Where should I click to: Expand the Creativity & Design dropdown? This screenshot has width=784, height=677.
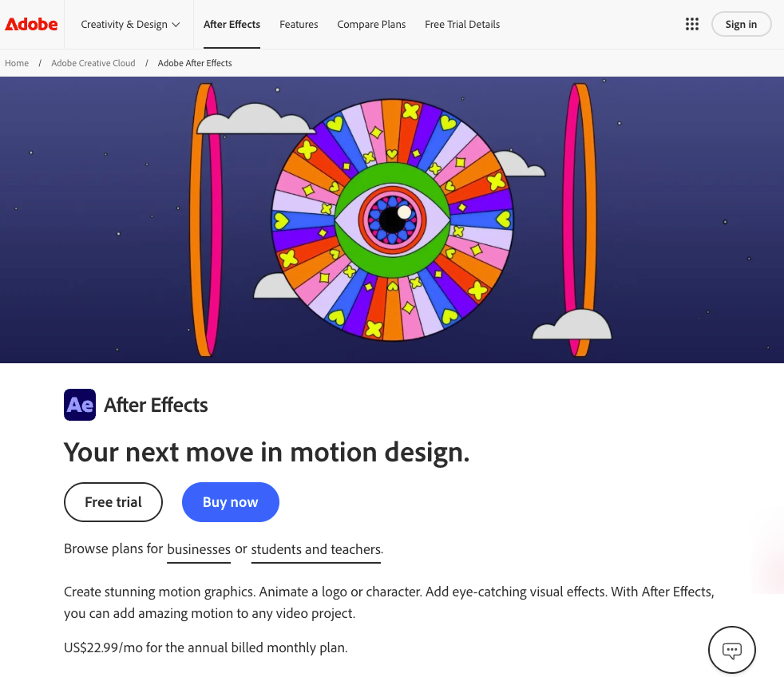[130, 24]
